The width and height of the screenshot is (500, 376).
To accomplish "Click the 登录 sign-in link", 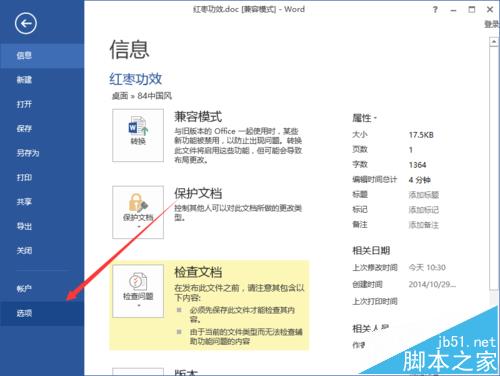I will (492, 24).
